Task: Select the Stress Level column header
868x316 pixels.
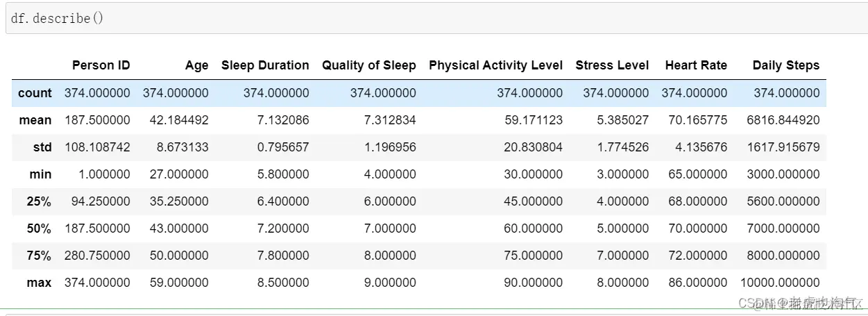Action: (612, 65)
